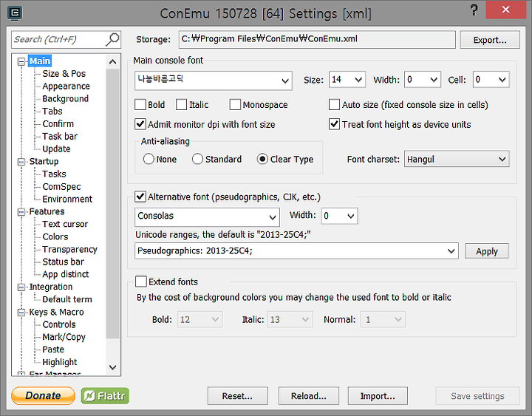The image size is (532, 416).
Task: Open the alternative font Width dropdown
Action: coord(339,216)
